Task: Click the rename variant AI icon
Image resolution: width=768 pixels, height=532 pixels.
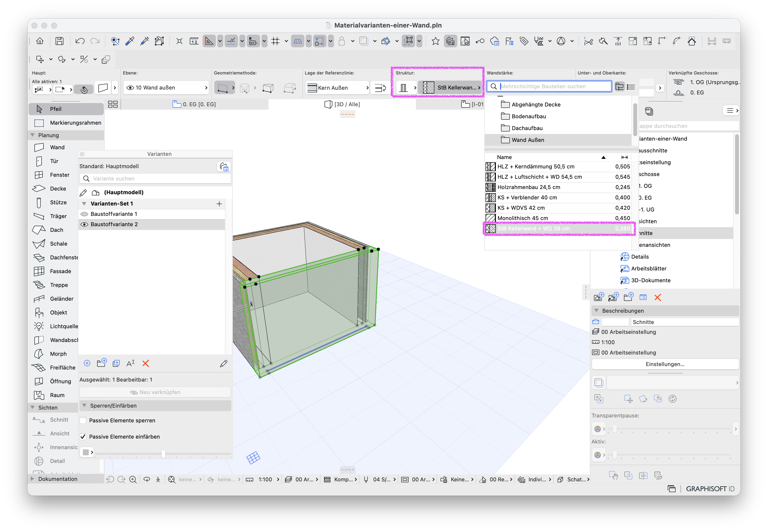Action: [x=131, y=363]
